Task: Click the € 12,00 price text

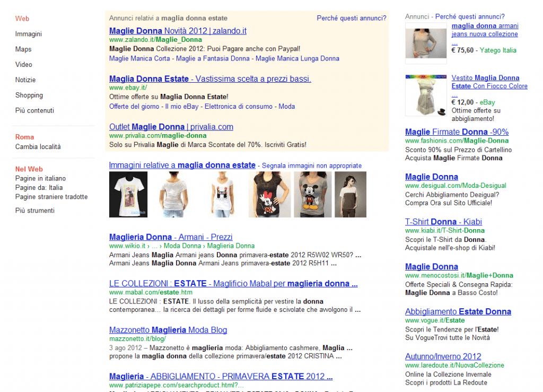Action: pos(462,102)
